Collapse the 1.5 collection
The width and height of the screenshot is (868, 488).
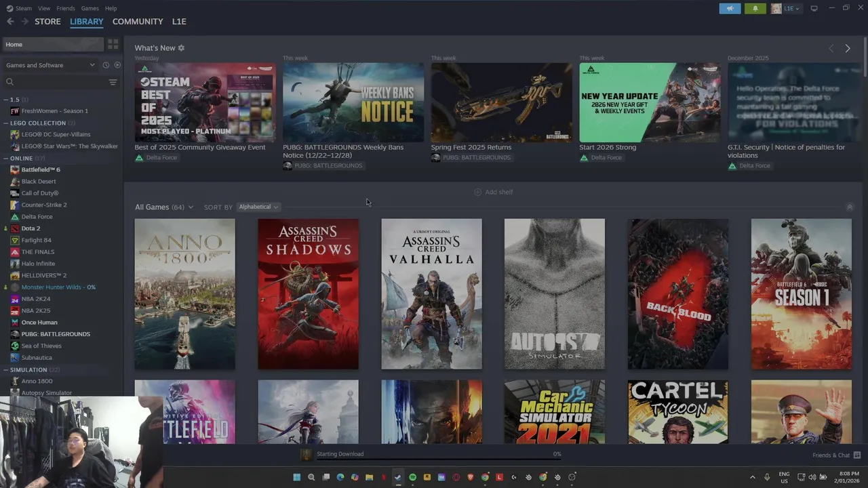point(6,100)
